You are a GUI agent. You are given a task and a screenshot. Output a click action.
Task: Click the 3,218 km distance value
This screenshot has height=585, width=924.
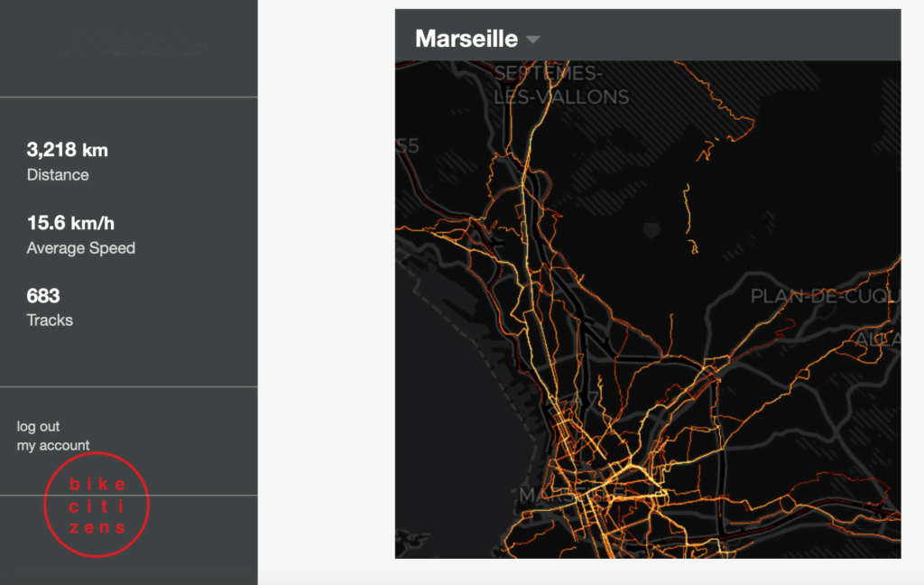tap(67, 150)
